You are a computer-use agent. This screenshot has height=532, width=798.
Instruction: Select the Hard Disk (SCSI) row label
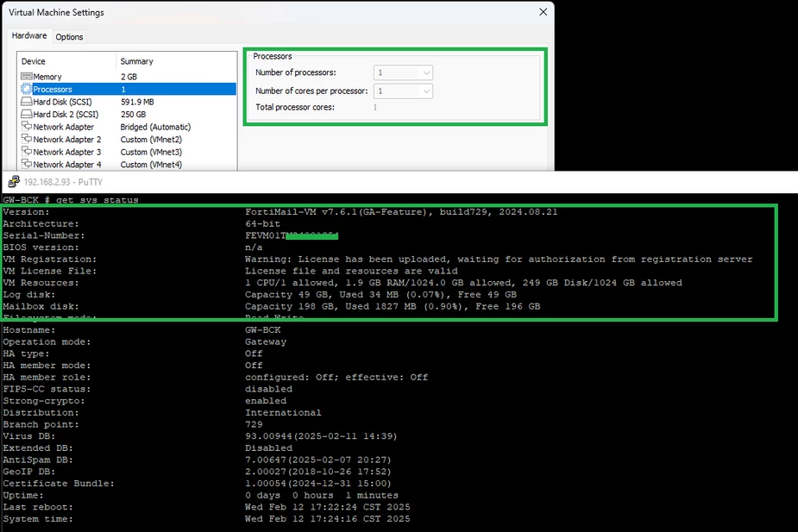(62, 102)
